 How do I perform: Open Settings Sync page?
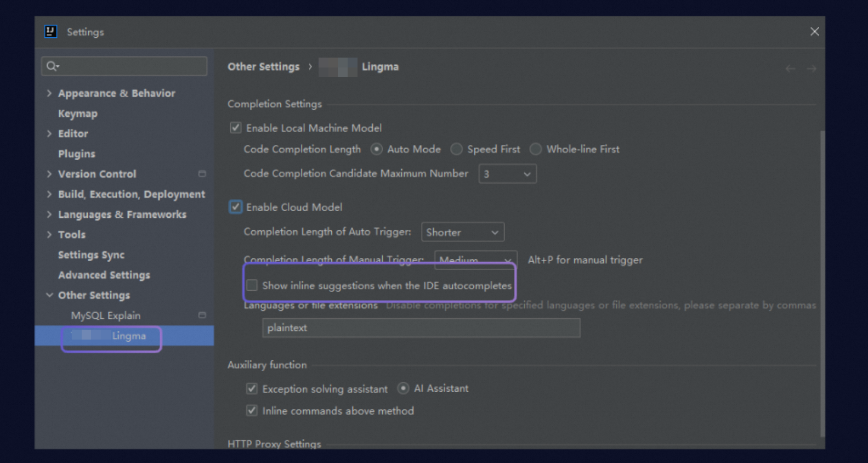pyautogui.click(x=91, y=255)
